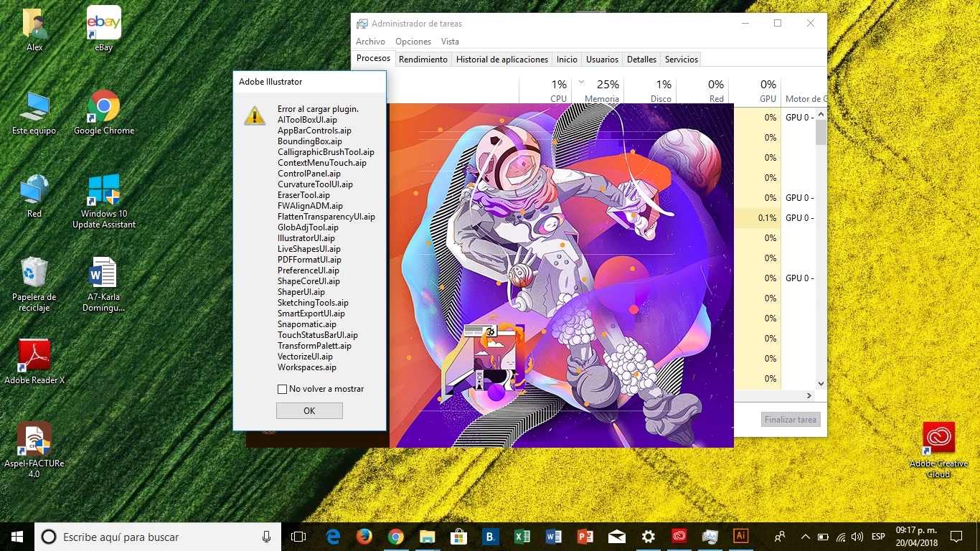Click the Task Manager taskbar icon
Screen dimensions: 980x551
pos(711,537)
